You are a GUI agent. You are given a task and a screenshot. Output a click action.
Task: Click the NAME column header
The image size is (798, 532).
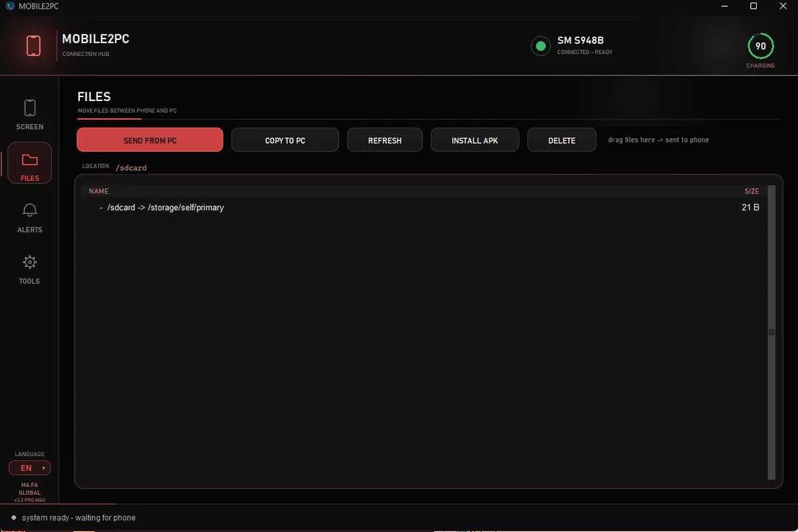pyautogui.click(x=98, y=191)
